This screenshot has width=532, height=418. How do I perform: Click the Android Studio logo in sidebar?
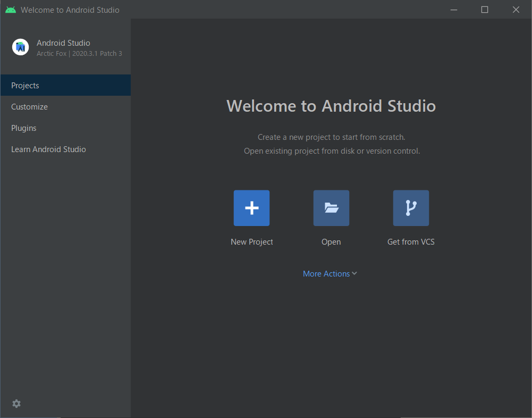[21, 47]
